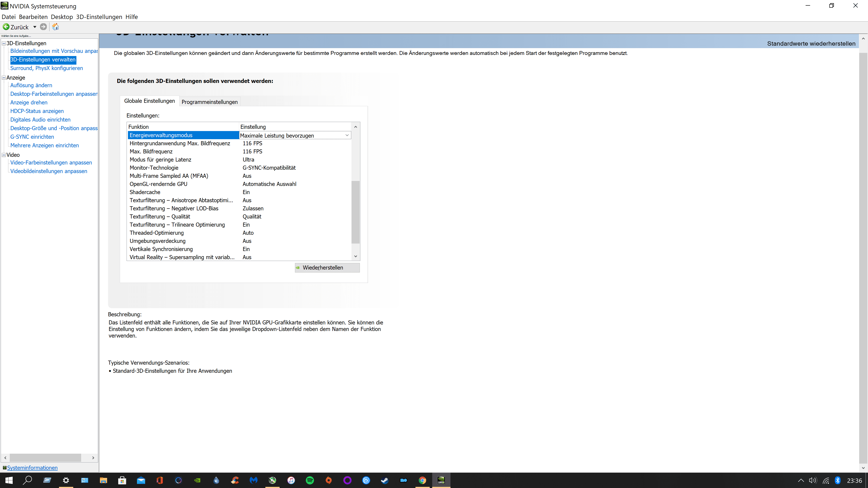
Task: Open HDCP-Status anzeigen
Action: tap(37, 111)
